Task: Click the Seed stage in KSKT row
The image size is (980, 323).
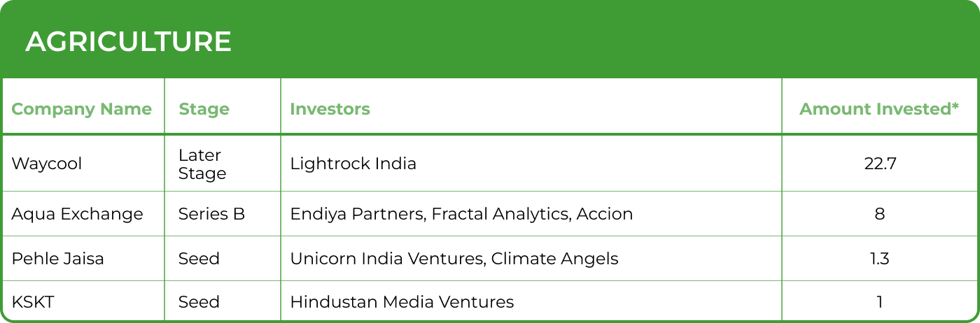Action: pos(199,302)
